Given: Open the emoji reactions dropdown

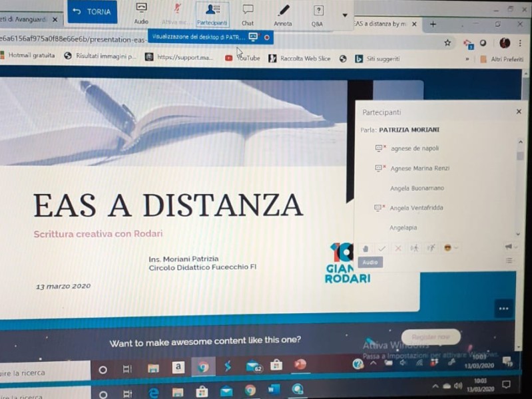Looking at the screenshot, I should coord(450,248).
